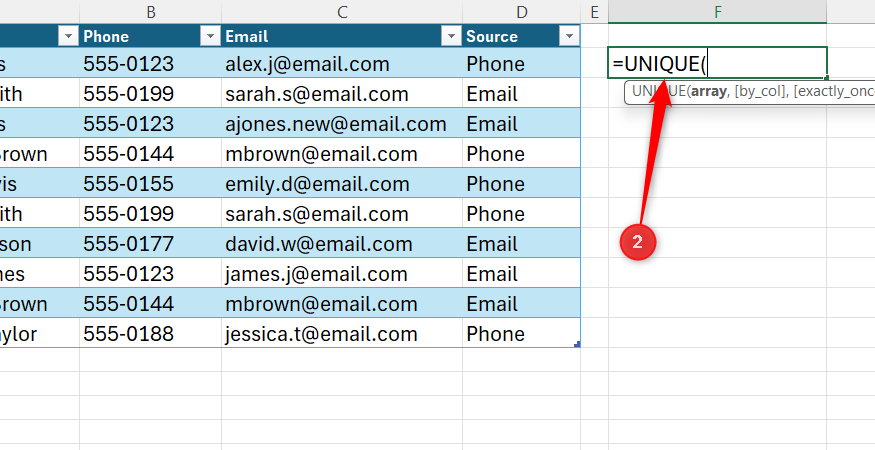Select phone cell 555-0177
This screenshot has width=875, height=450.
151,243
